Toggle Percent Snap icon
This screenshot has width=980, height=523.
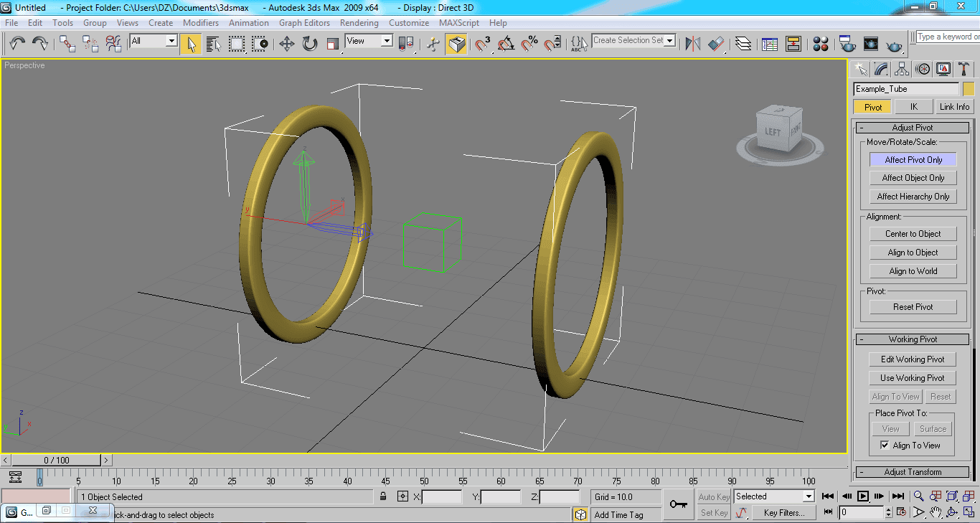pyautogui.click(x=529, y=44)
